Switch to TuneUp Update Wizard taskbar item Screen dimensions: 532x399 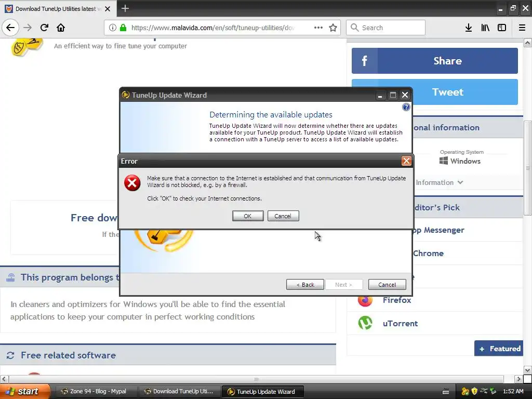[x=262, y=392]
